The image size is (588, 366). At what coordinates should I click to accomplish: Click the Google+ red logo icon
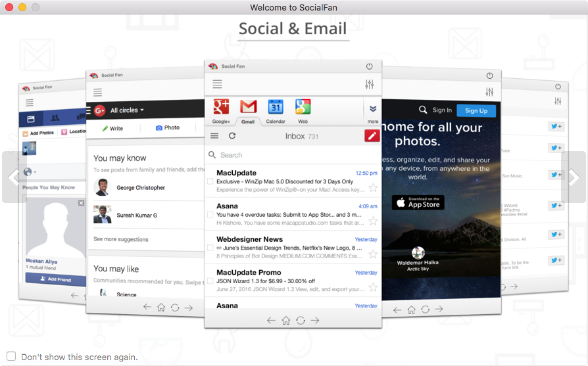coord(99,110)
